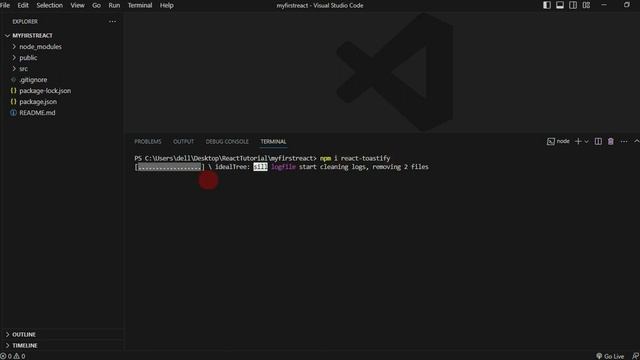This screenshot has height=360, width=640.
Task: Expand the node_modules folder
Action: click(40, 47)
